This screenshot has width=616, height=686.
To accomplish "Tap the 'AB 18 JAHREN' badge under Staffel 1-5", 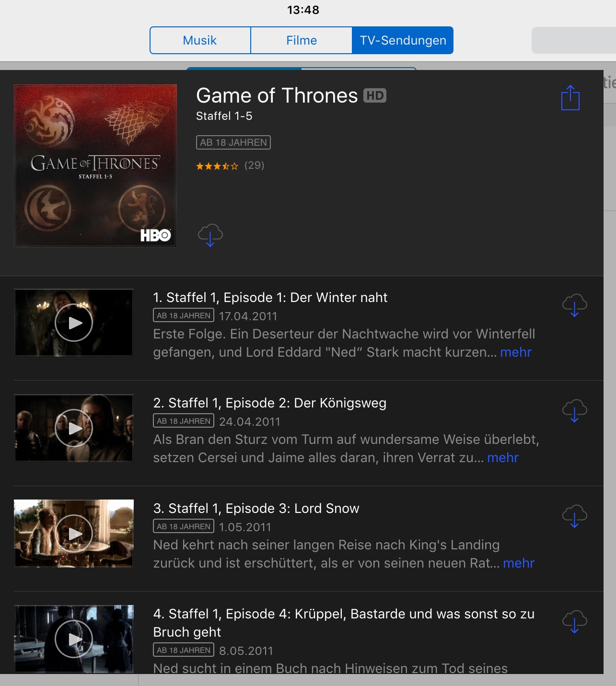I will tap(233, 142).
